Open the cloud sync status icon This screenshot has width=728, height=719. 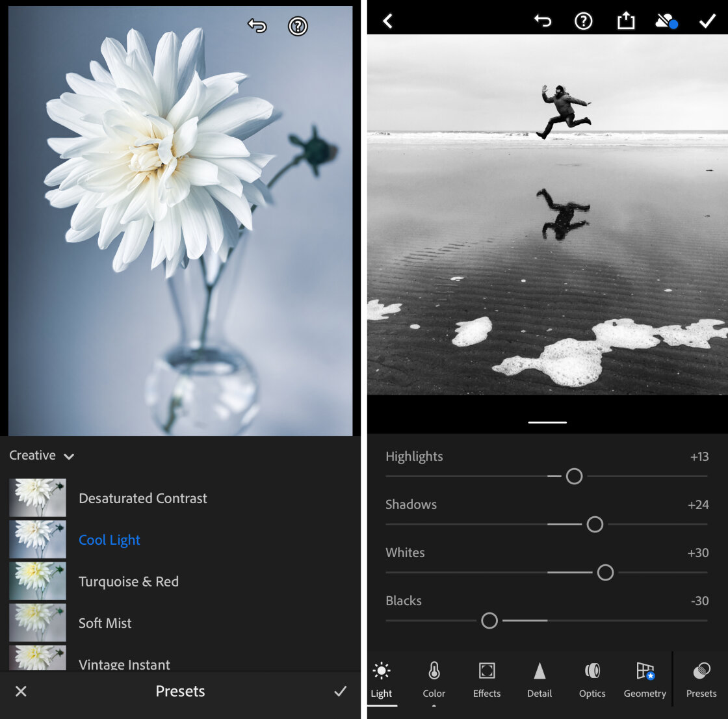click(x=666, y=21)
